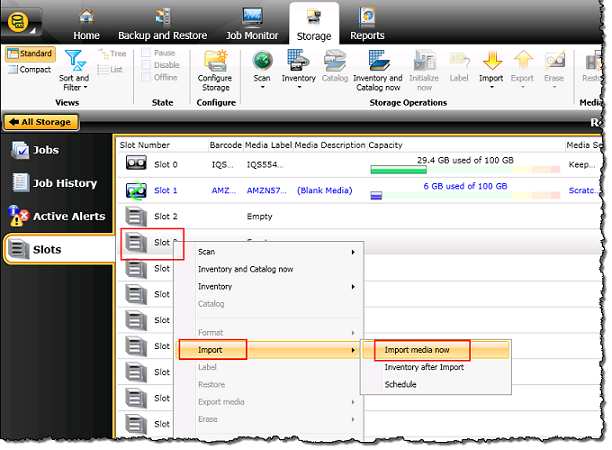Image resolution: width=612 pixels, height=450 pixels.
Task: Switch to the Compact view option
Action: pyautogui.click(x=30, y=68)
